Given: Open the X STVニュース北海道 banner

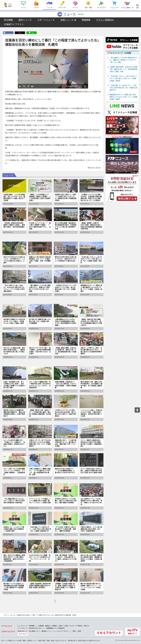Looking at the screenshot, I should coord(122,112).
